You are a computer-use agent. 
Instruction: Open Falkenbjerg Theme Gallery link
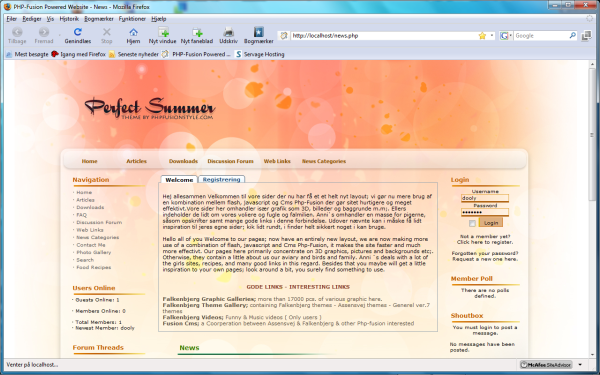coord(205,305)
